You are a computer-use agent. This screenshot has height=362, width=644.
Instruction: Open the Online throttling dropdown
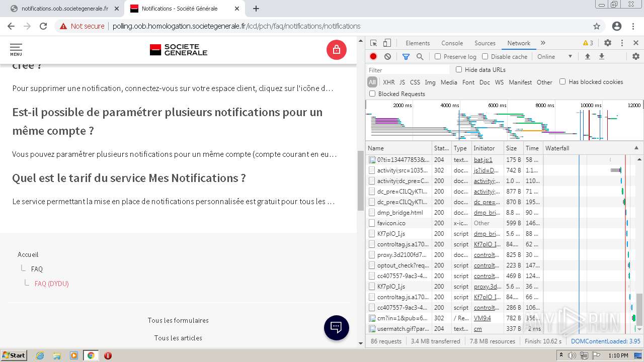pyautogui.click(x=554, y=56)
